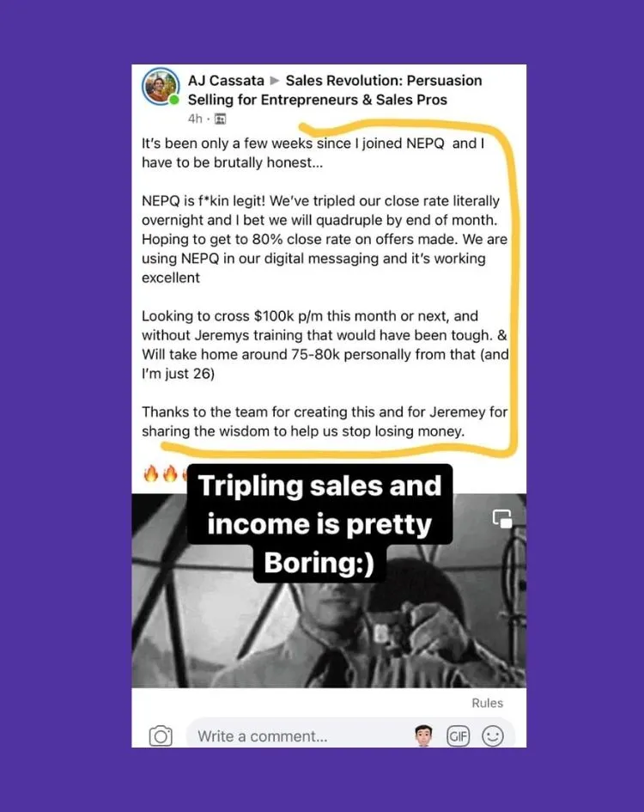Screen dimensions: 644x812
Task: Open the GIF picker in comment box
Action: (x=459, y=736)
